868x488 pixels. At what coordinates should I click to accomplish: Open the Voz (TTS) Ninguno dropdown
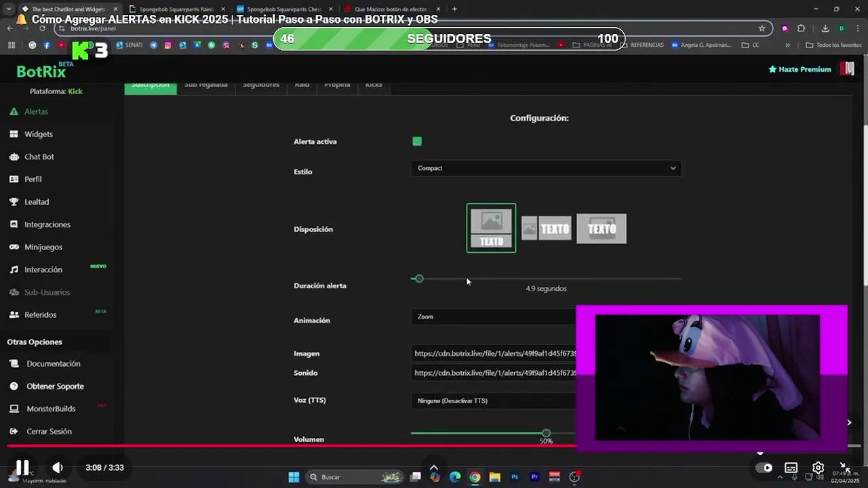[493, 401]
